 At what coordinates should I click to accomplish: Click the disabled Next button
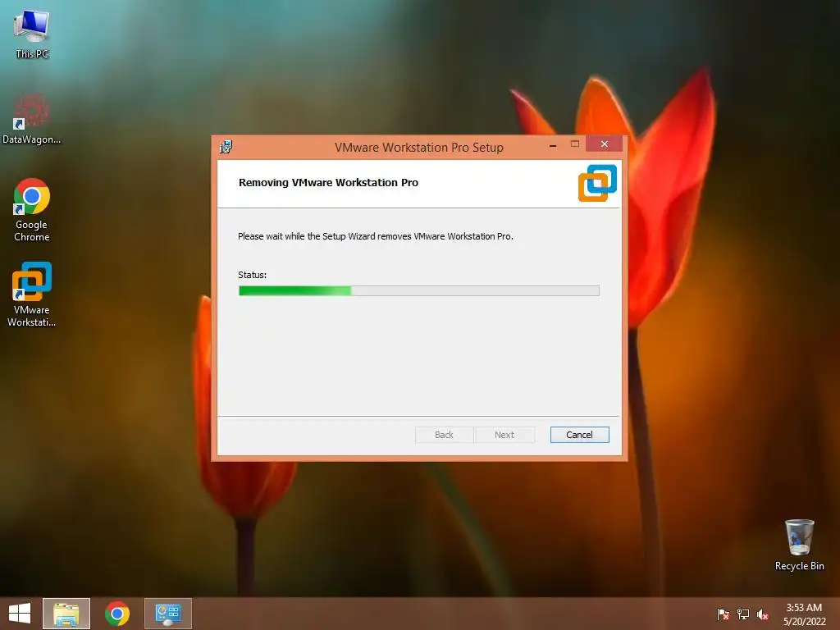pyautogui.click(x=504, y=435)
